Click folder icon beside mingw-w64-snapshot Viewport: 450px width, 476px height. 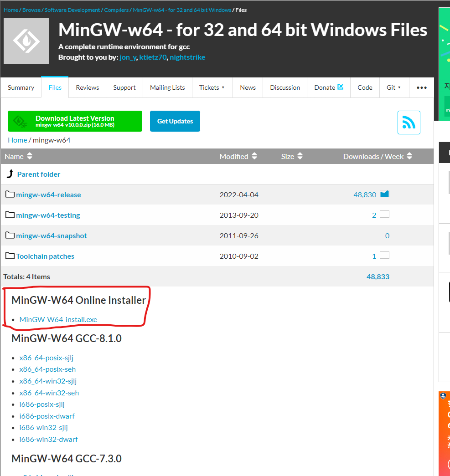pyautogui.click(x=10, y=235)
